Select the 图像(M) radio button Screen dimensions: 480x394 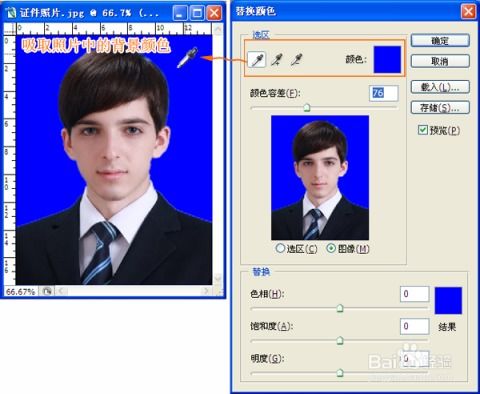point(331,248)
